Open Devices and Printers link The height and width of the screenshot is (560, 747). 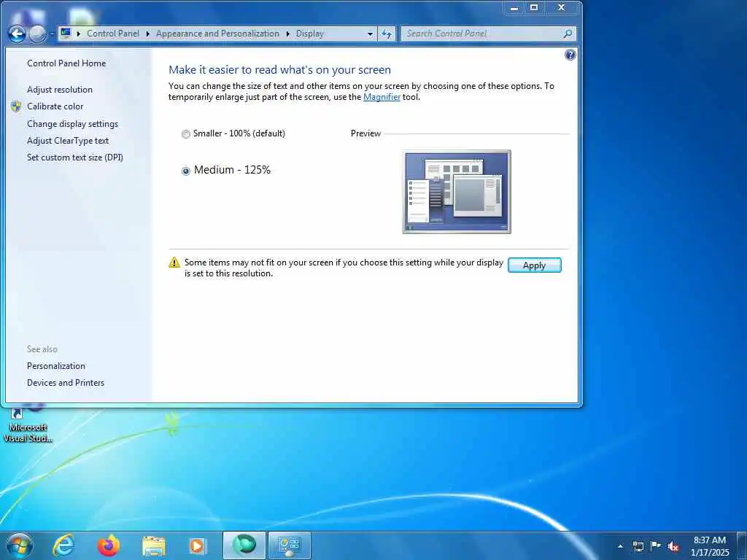point(65,382)
